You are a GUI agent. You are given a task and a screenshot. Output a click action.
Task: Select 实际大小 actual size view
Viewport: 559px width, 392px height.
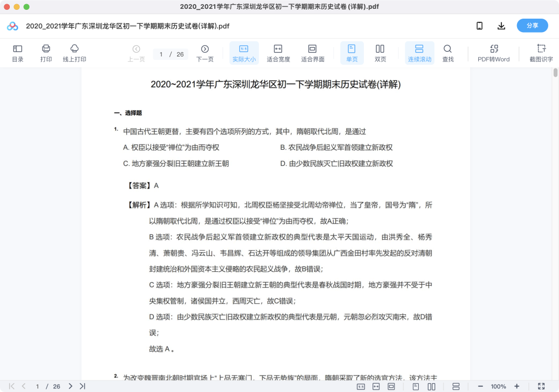tap(244, 53)
